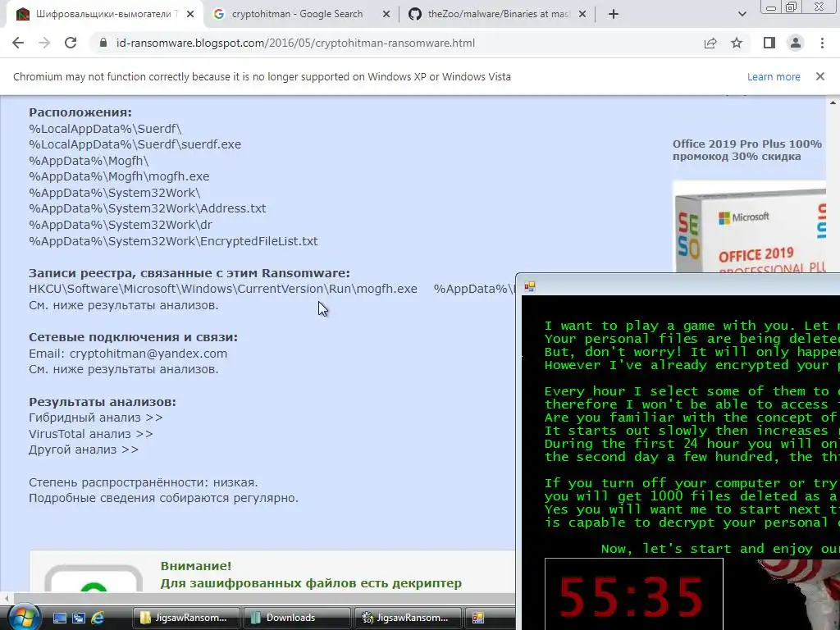Click the HKCU Run mogfh.exe registry line
This screenshot has width=840, height=630.
[x=223, y=289]
